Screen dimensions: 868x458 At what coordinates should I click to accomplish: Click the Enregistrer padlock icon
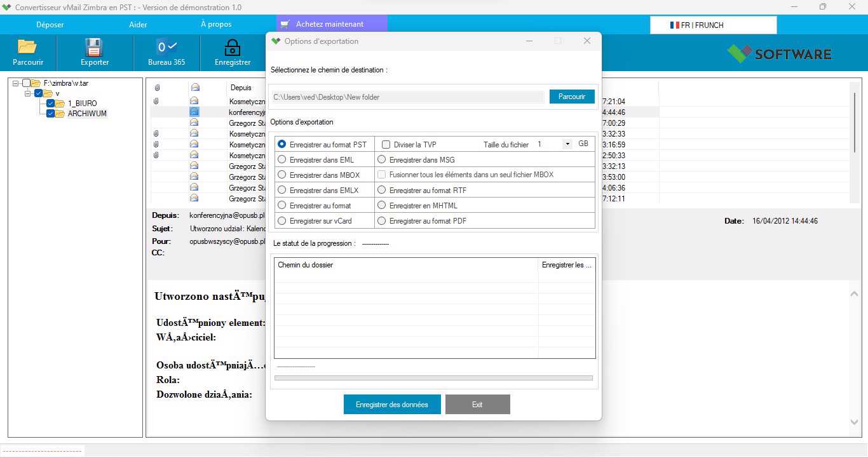233,48
